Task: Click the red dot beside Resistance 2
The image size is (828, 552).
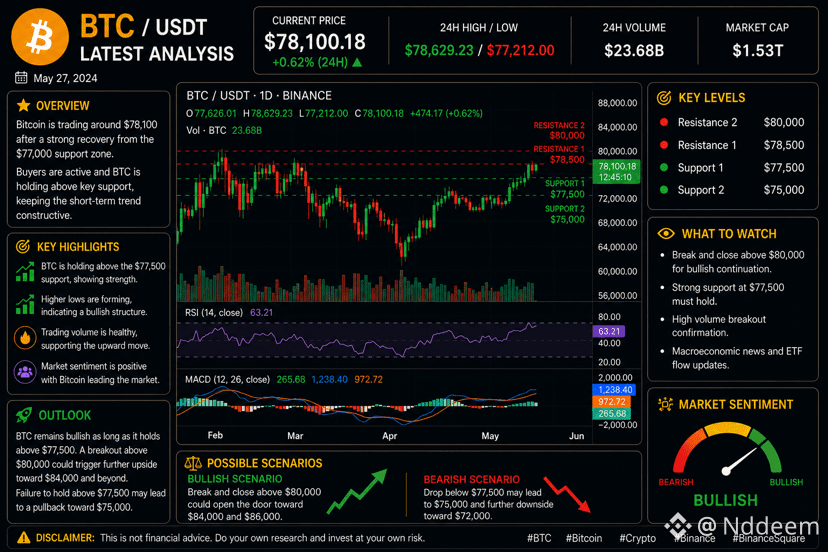Action: coord(664,122)
